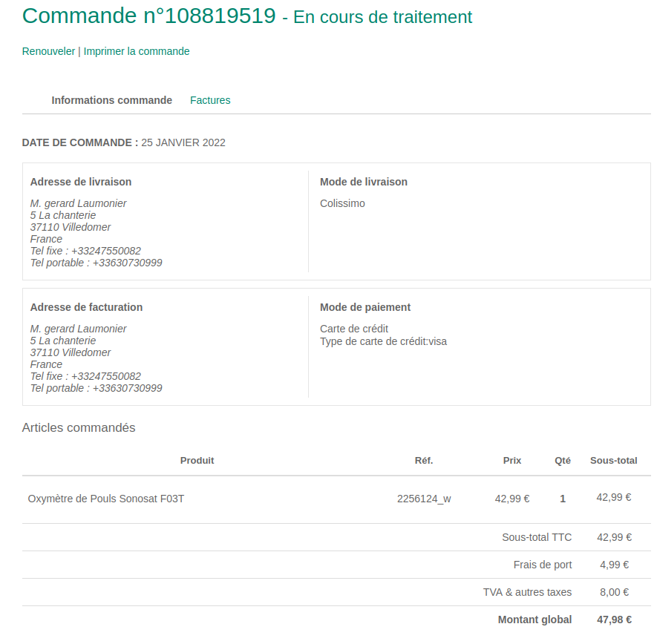
Task: Click the Mode de livraison heading
Action: [x=364, y=182]
